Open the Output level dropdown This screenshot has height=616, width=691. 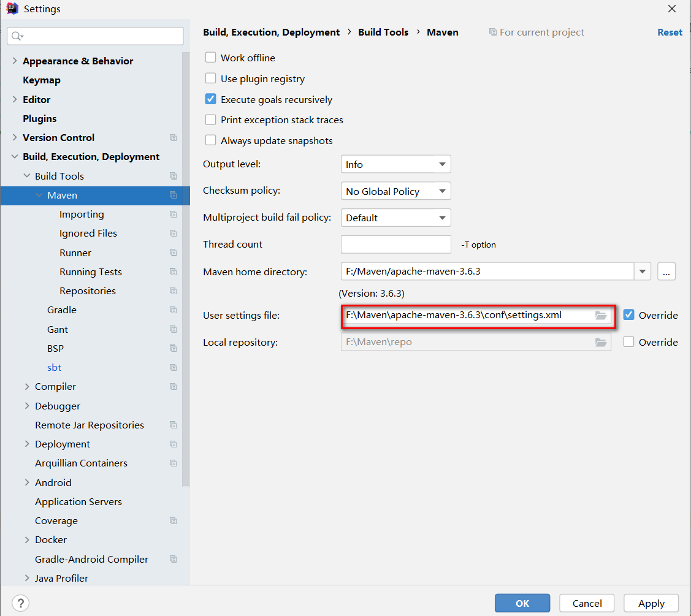395,164
